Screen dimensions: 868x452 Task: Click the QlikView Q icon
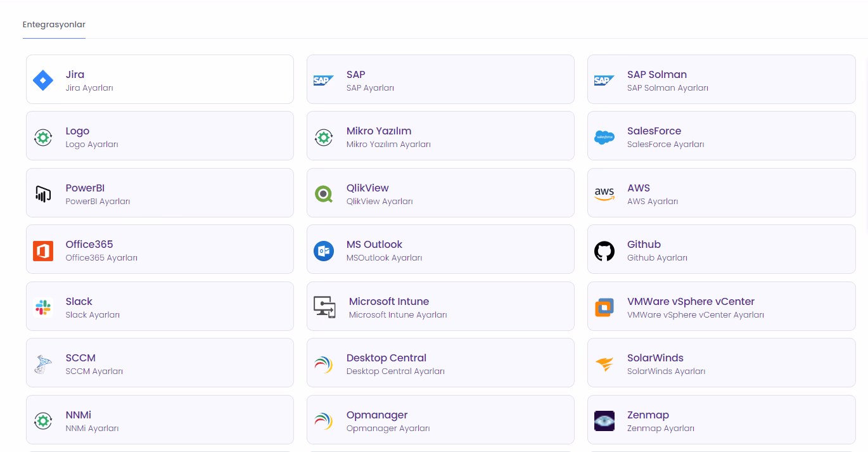pyautogui.click(x=324, y=194)
